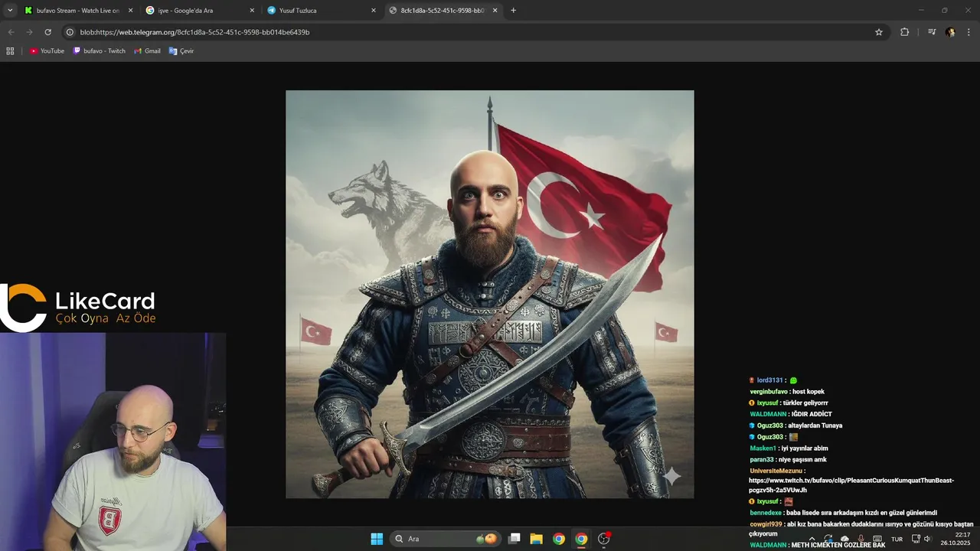Click WALDMANN's 'IĞDIR ADDİCT' chat message

812,414
